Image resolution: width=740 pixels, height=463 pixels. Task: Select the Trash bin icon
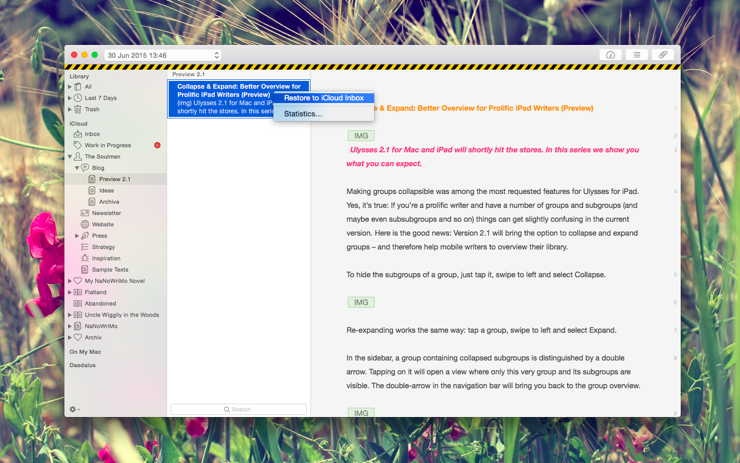78,109
